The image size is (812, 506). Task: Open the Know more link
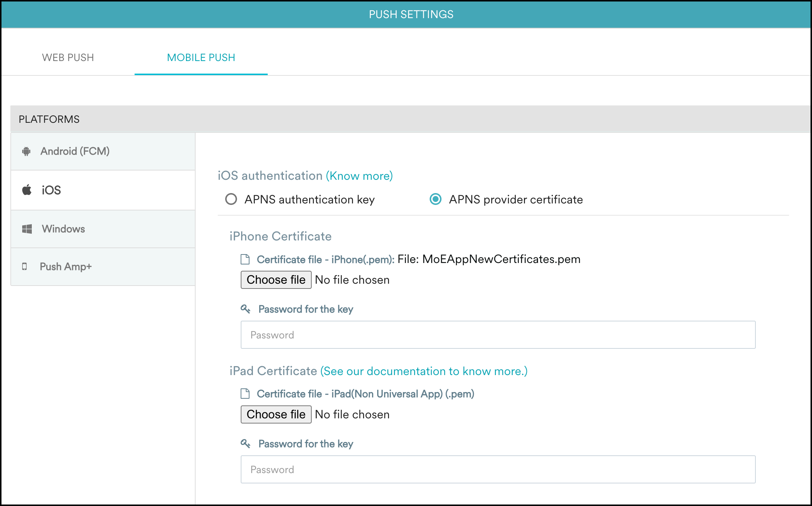pos(359,176)
